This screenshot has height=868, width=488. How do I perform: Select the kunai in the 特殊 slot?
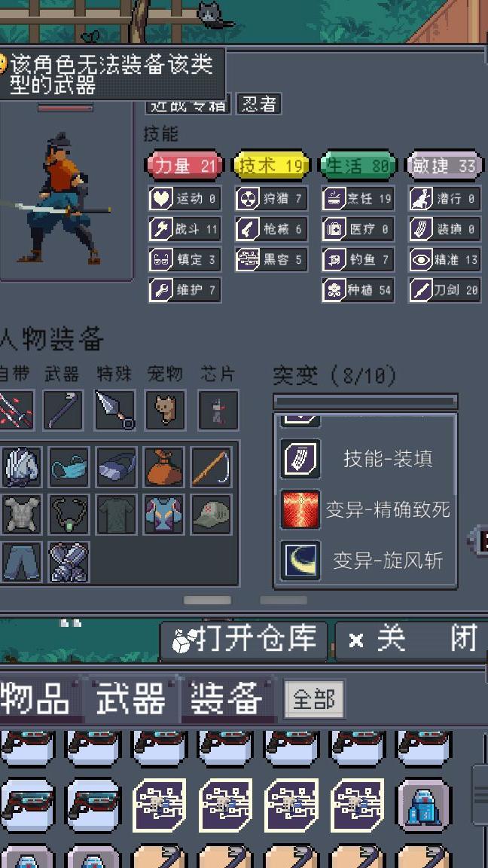[x=115, y=410]
